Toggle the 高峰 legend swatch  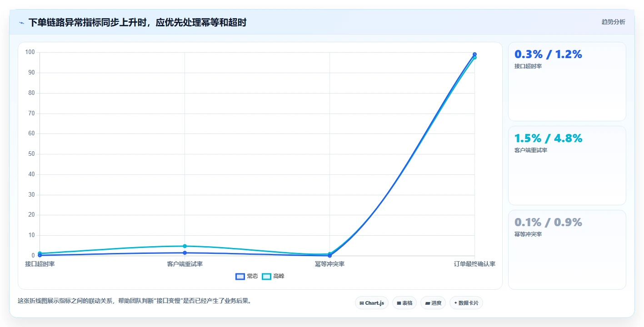(267, 276)
